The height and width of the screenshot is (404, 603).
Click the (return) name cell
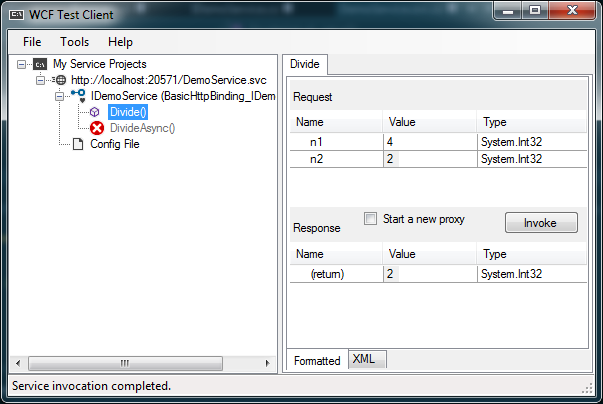[336, 274]
